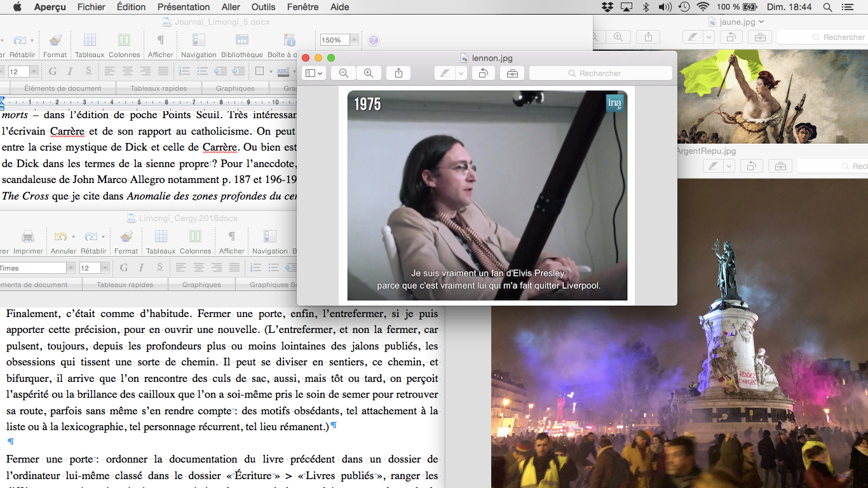Click the Colonnes icon in Limongi_Cergy toolbar
The image size is (868, 488).
tap(196, 236)
